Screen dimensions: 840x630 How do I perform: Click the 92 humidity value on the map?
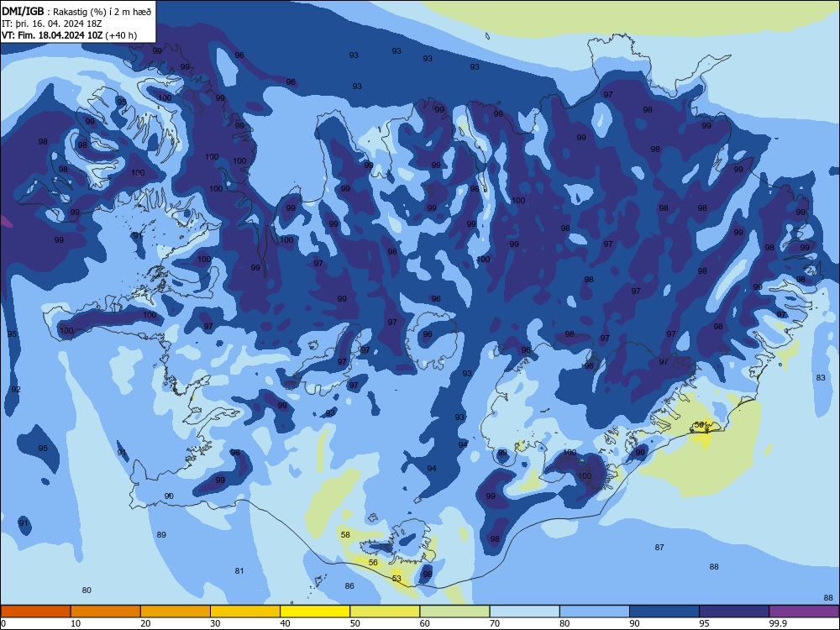coord(16,390)
